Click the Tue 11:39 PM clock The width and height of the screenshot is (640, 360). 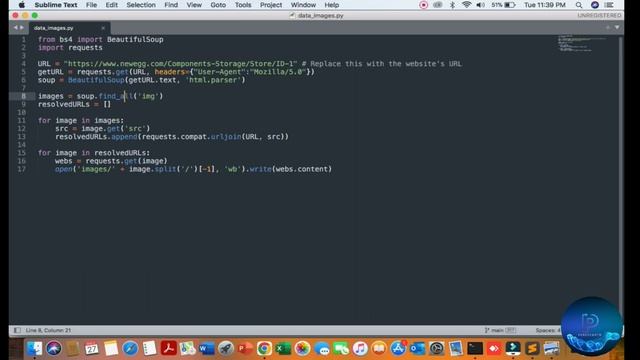tap(544, 5)
